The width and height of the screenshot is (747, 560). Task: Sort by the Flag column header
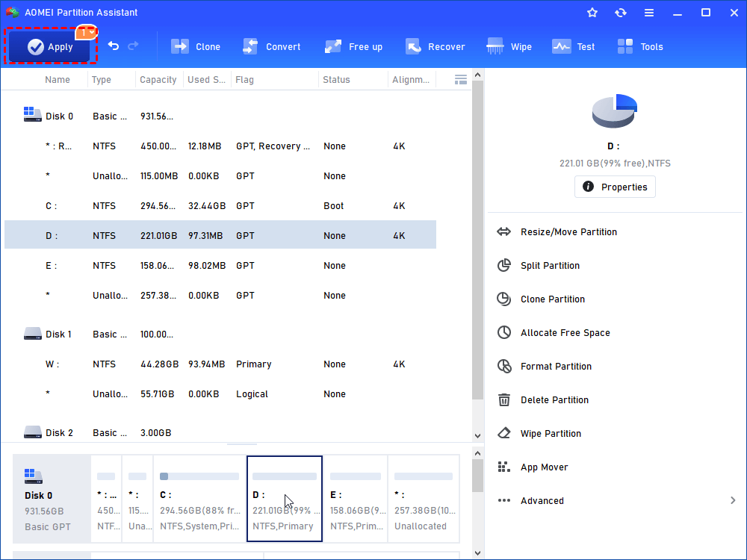click(x=245, y=80)
